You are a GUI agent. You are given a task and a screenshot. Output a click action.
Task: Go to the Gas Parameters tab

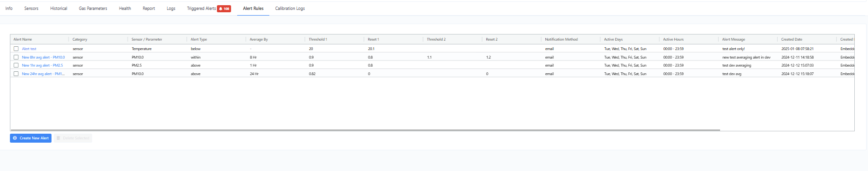[93, 9]
